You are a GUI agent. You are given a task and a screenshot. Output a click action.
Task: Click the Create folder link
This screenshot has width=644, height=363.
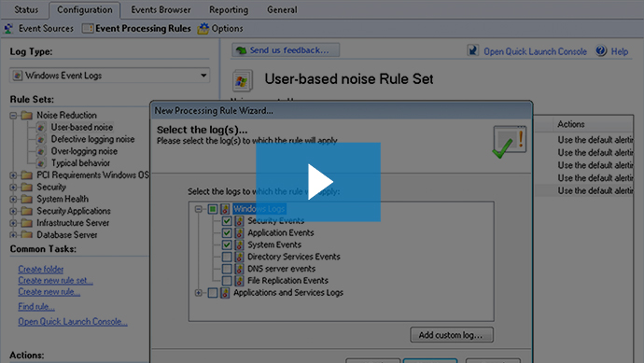(41, 269)
